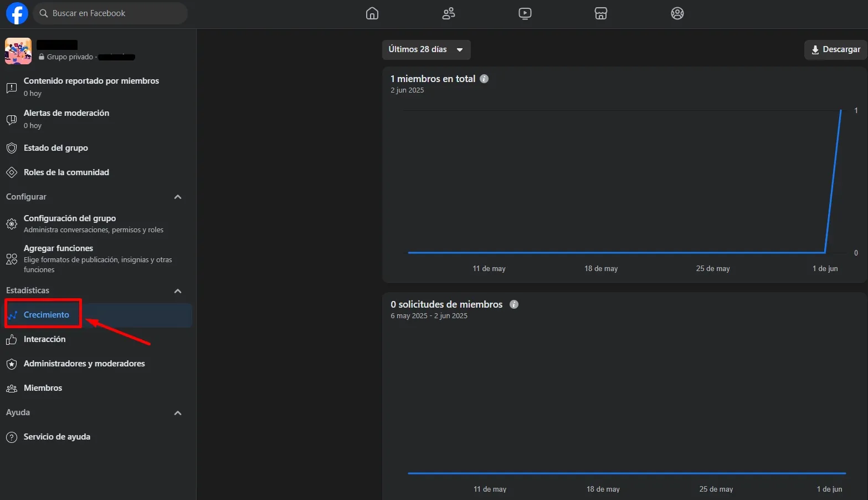The width and height of the screenshot is (868, 500).
Task: Open Servicio de ayuda
Action: tap(57, 437)
